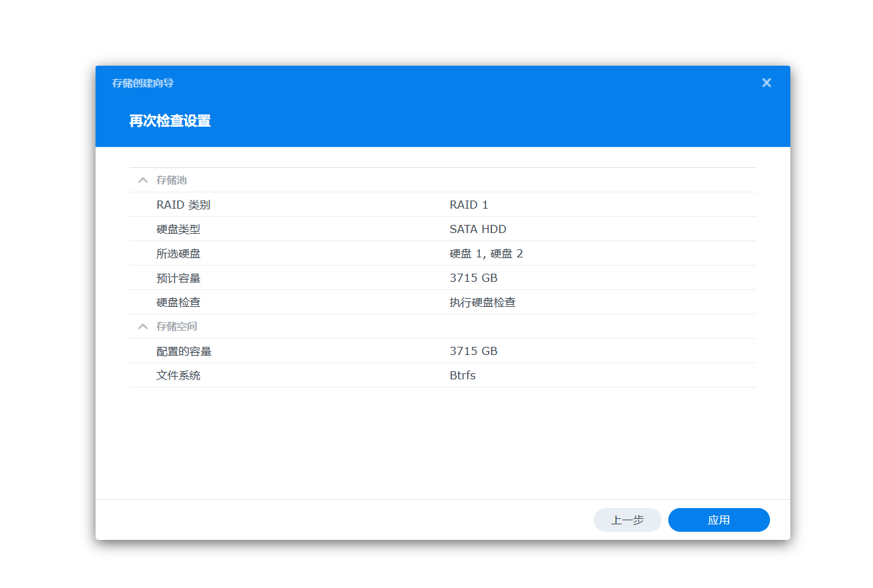The width and height of the screenshot is (873, 588).
Task: Select the 存储创建向导 title text
Action: [143, 83]
